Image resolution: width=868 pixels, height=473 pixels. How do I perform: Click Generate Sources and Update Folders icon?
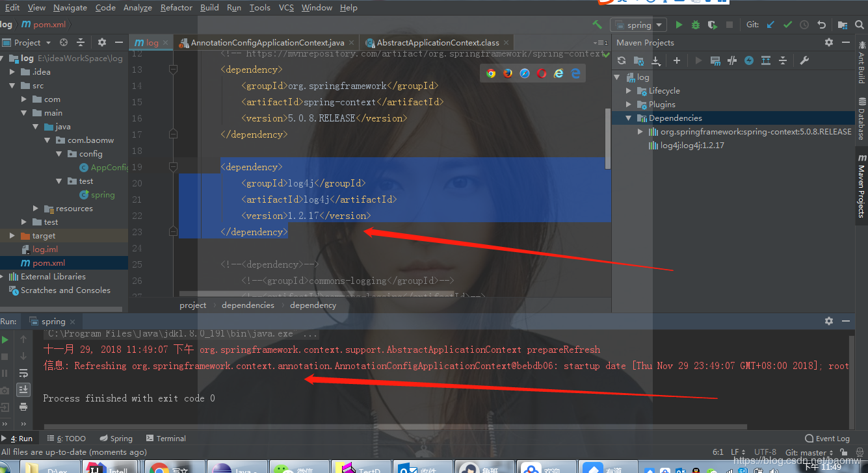click(x=638, y=60)
